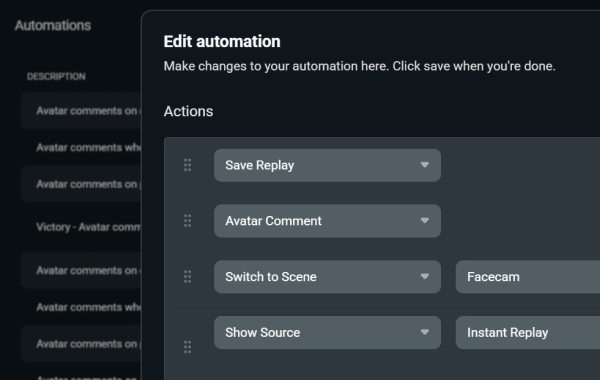Screen dimensions: 600x380
Task: Click the DESCRIPTION column header
Action: 56,77
